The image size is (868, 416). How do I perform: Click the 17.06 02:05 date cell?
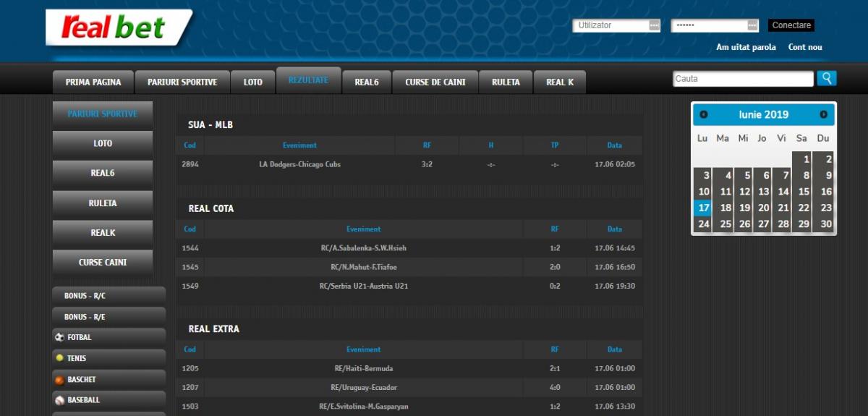coord(615,164)
